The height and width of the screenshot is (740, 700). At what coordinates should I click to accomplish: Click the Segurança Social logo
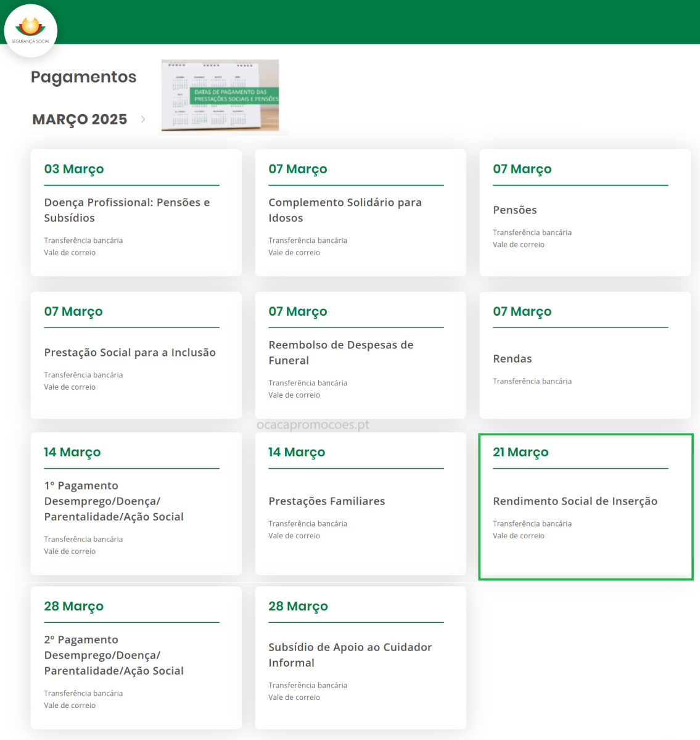pos(30,30)
